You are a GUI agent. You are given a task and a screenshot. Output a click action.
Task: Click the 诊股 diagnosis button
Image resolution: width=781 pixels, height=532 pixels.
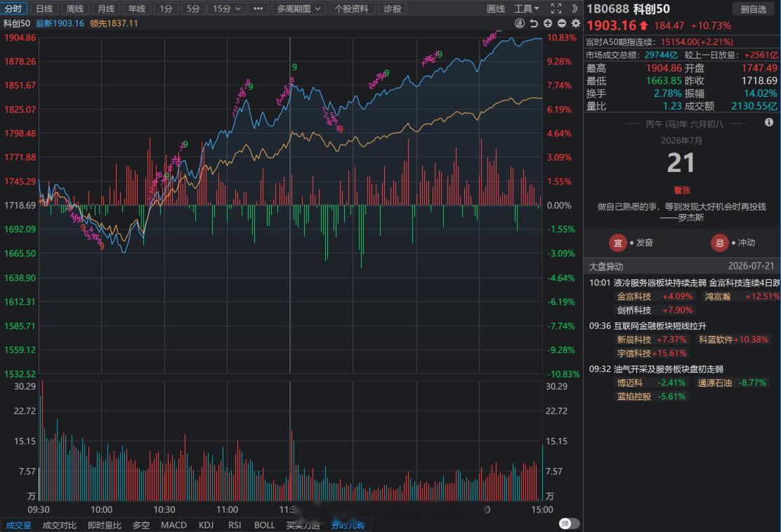pos(393,8)
